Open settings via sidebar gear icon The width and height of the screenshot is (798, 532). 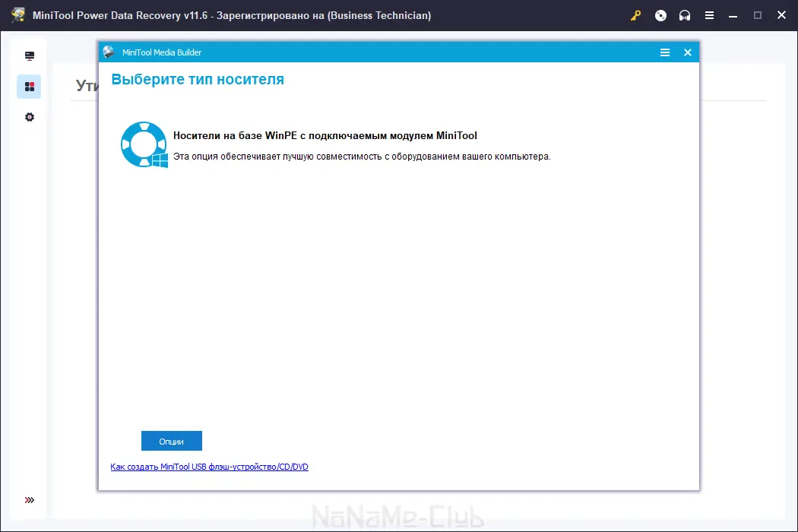30,117
